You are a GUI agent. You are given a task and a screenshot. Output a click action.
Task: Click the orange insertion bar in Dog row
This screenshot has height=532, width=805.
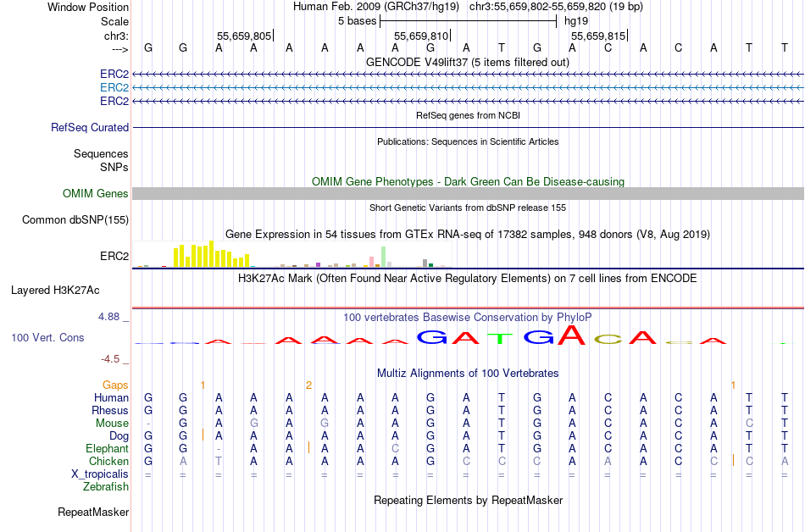click(203, 435)
